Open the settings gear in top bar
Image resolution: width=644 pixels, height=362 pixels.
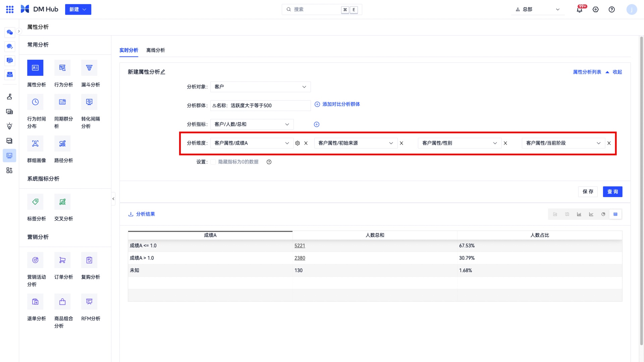click(x=596, y=9)
